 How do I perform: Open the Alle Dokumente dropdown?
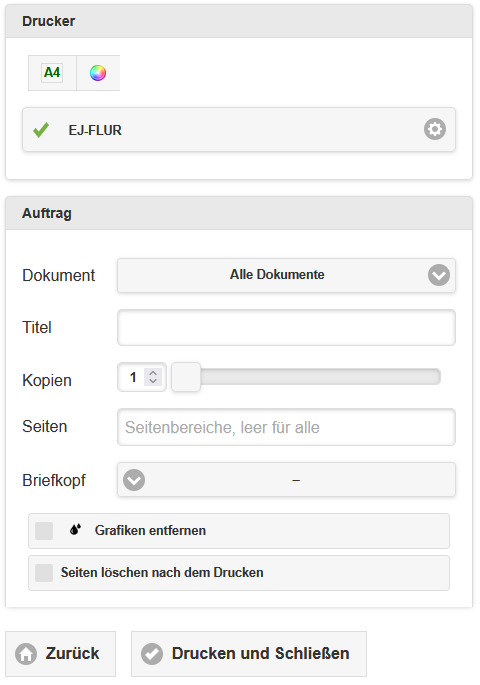click(x=286, y=275)
